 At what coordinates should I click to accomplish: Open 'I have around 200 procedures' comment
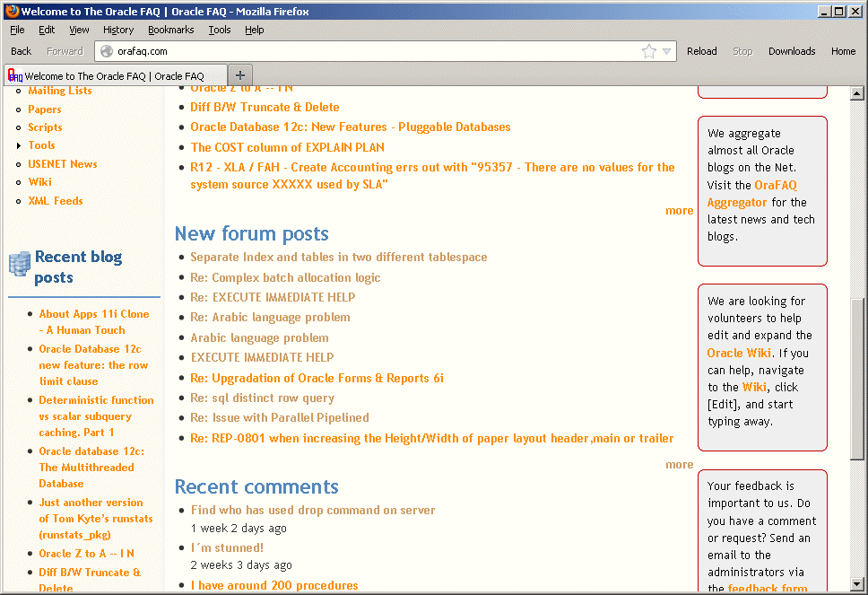click(274, 586)
